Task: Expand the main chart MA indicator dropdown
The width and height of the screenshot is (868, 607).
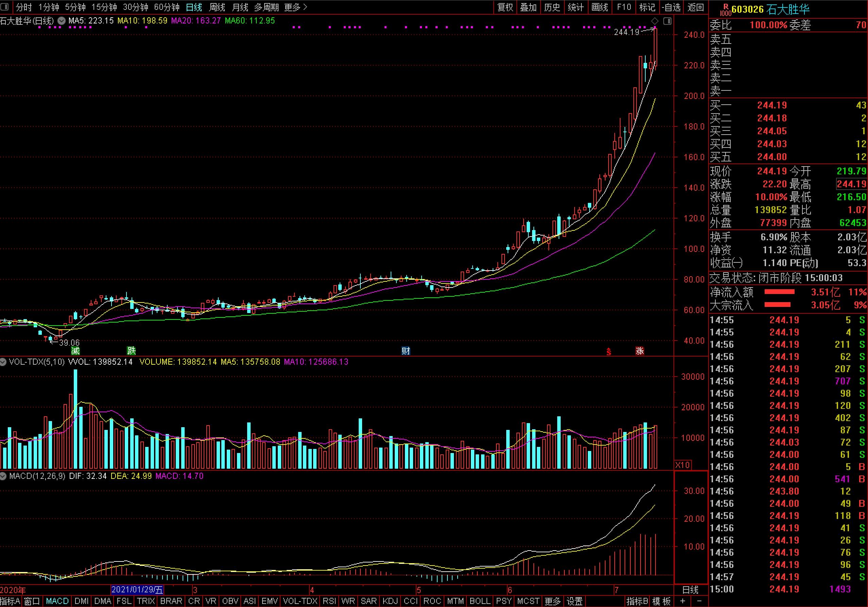Action: click(x=61, y=21)
